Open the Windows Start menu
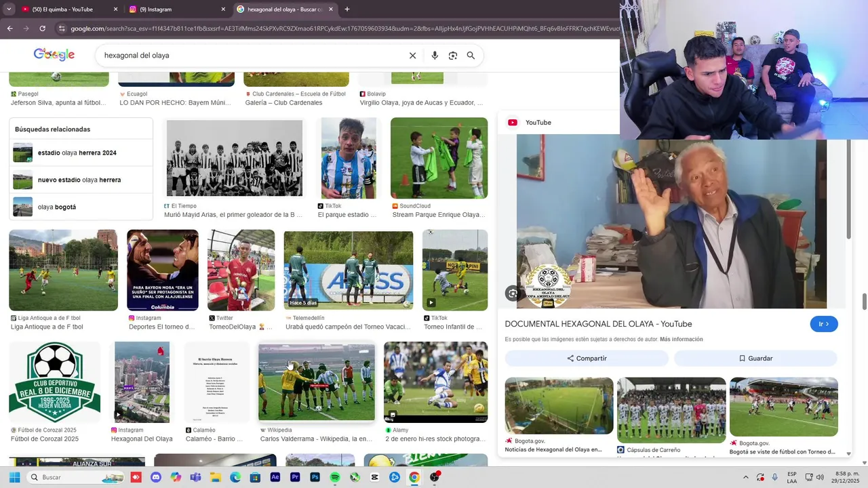Screen dimensions: 868x488 (14, 477)
